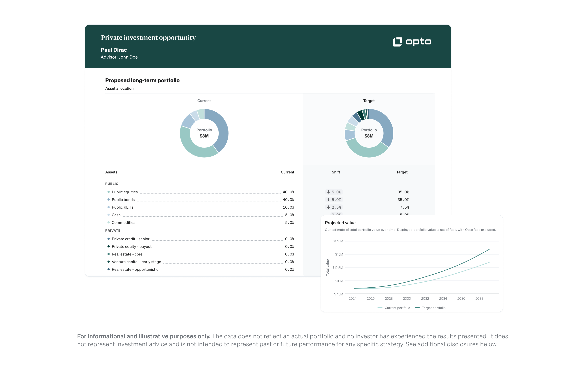Screen dimensions: 588x372
Task: Click 'For informational and illustrative purposes only.' text
Action: click(144, 336)
